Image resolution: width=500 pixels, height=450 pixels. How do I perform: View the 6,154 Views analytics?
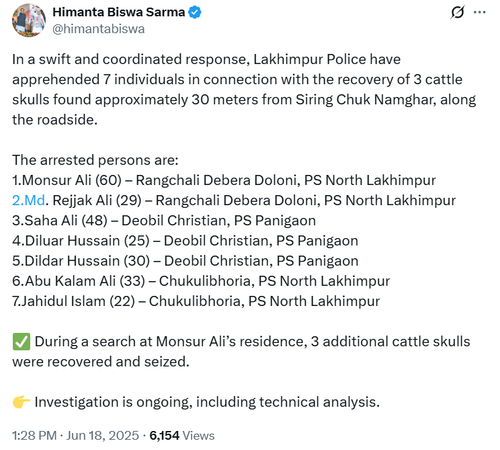[182, 435]
